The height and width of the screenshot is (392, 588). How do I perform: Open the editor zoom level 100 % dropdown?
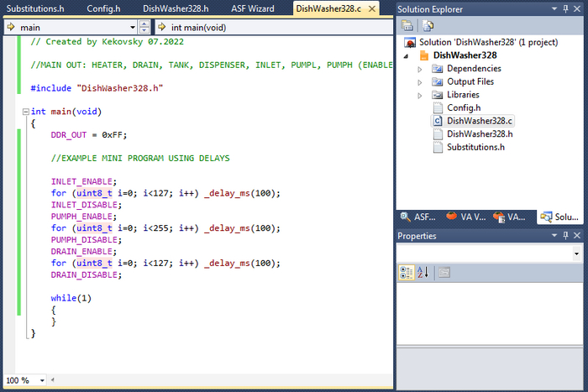tap(40, 380)
